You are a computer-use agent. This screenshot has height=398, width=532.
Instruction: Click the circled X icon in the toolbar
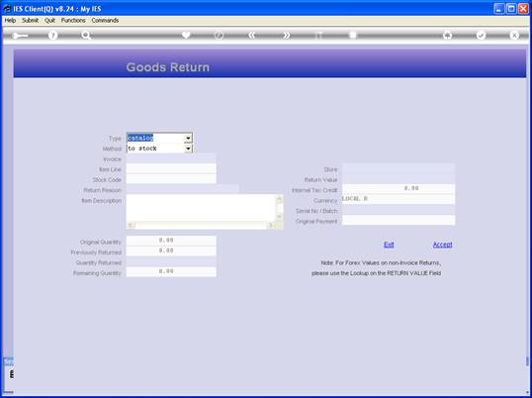pyautogui.click(x=514, y=35)
